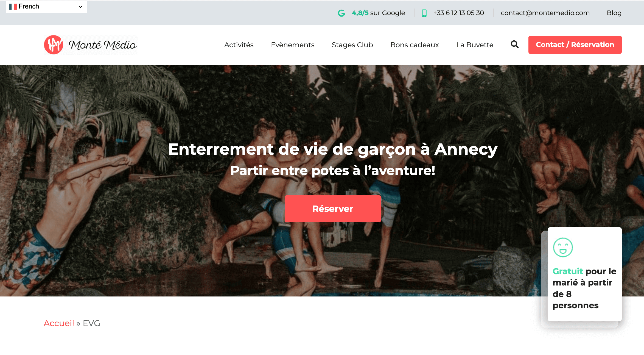Click the Contact / Réservation button
The width and height of the screenshot is (644, 355).
click(575, 45)
